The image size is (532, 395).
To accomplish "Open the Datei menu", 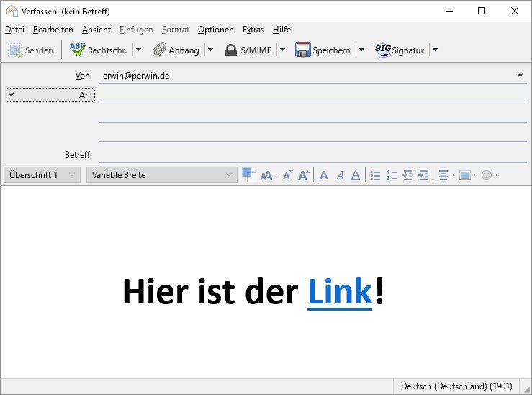I will coord(14,30).
